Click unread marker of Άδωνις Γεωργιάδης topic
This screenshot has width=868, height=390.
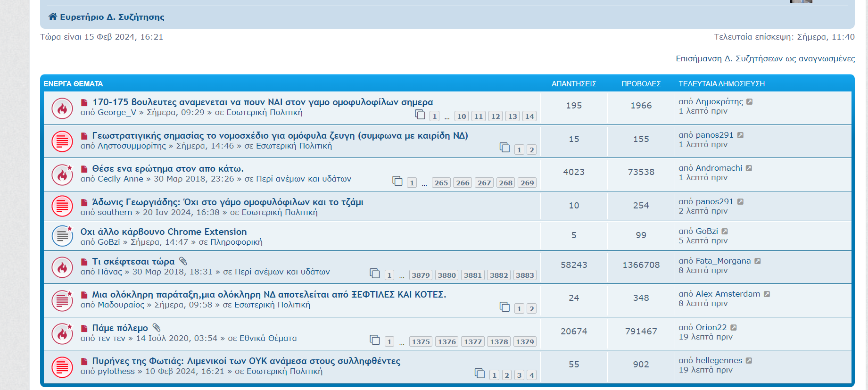pos(84,202)
